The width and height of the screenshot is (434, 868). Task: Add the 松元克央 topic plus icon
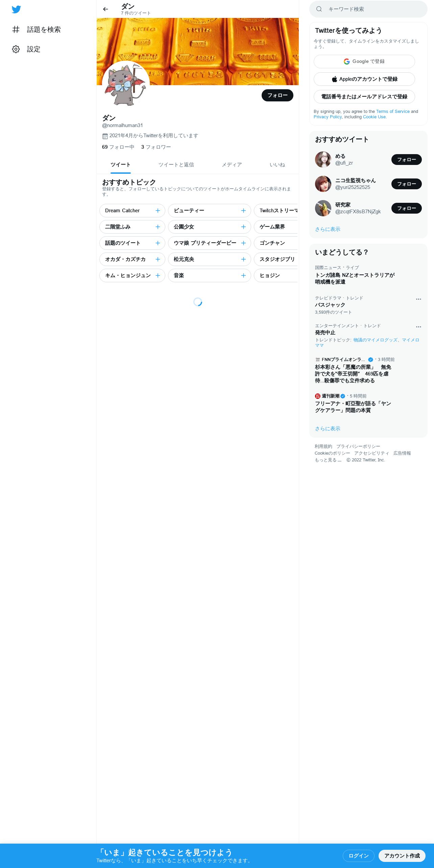coord(243,259)
